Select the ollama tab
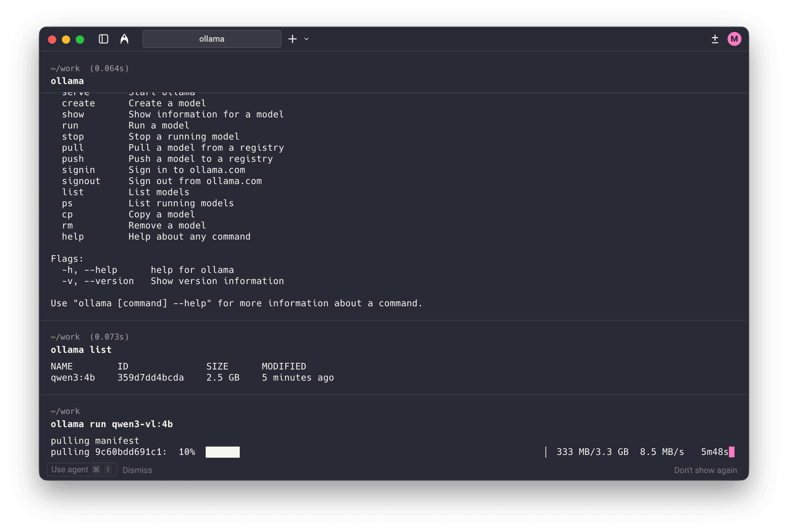 point(212,39)
